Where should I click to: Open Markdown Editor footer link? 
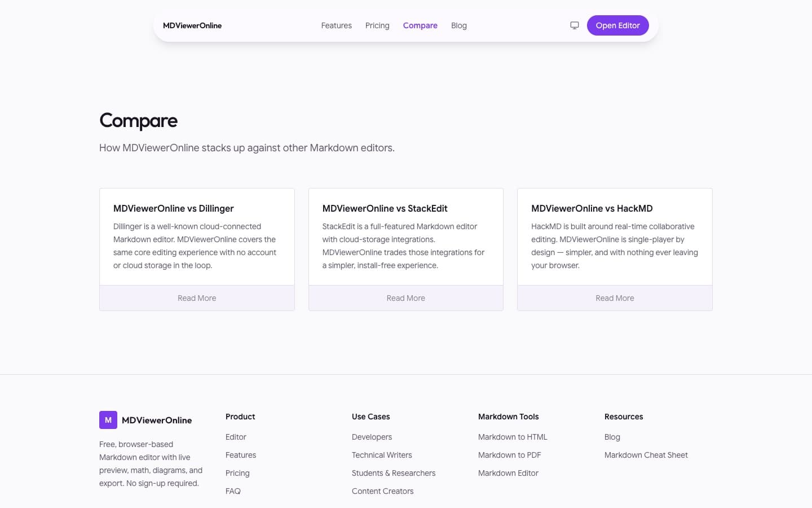508,473
